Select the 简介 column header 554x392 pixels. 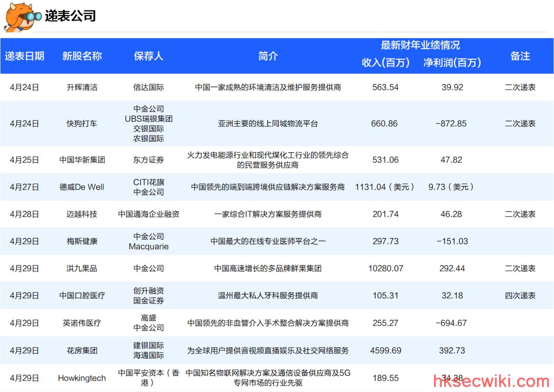268,56
